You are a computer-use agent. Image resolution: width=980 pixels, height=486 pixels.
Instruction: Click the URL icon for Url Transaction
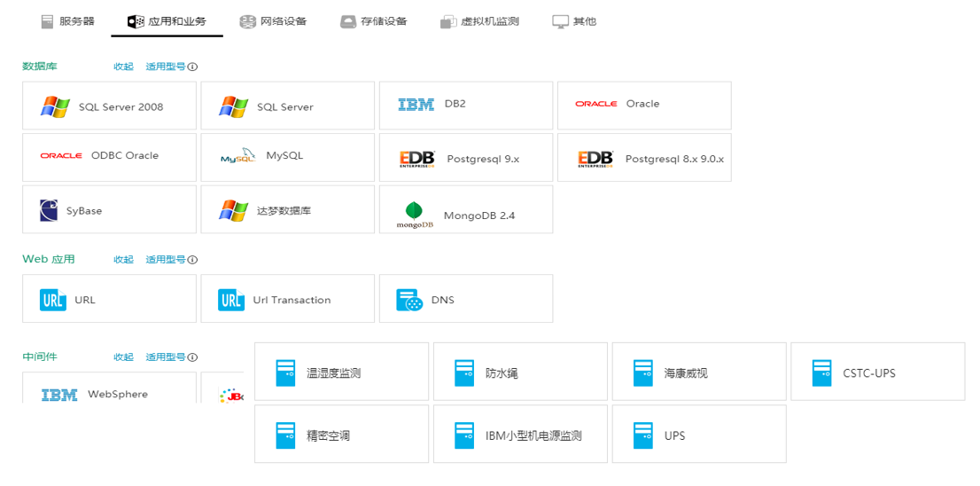[x=230, y=301]
